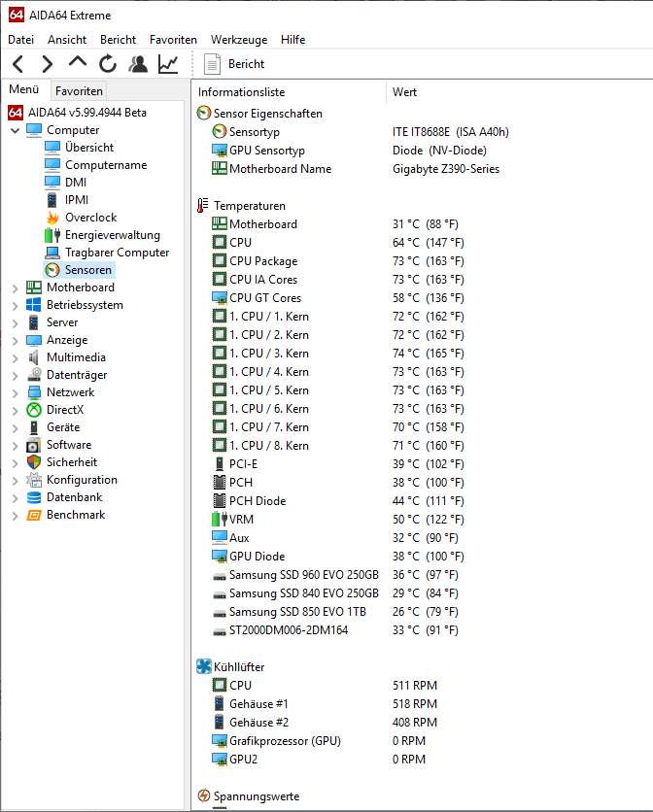Open the graph chart toolbar icon

tap(168, 64)
